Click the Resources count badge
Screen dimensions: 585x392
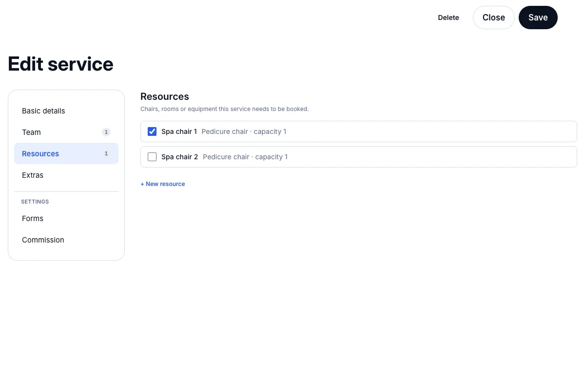tap(106, 153)
